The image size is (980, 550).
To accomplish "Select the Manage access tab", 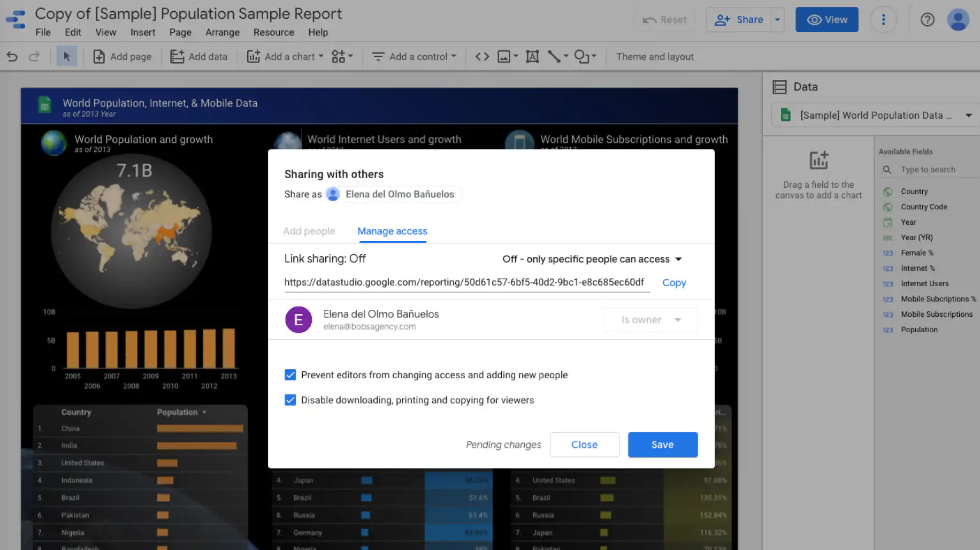I will (x=392, y=231).
